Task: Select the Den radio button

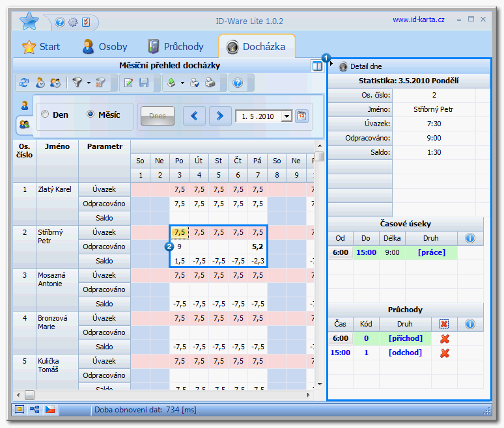Action: pyautogui.click(x=45, y=114)
